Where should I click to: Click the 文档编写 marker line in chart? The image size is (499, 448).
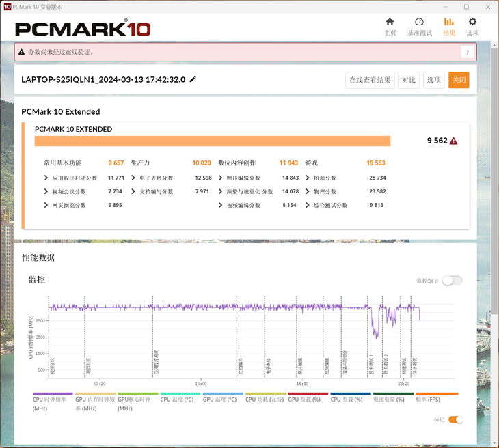pos(237,337)
